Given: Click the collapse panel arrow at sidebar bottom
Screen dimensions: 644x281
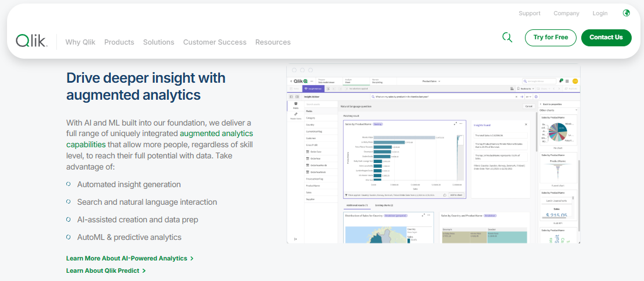Looking at the screenshot, I should tap(295, 239).
